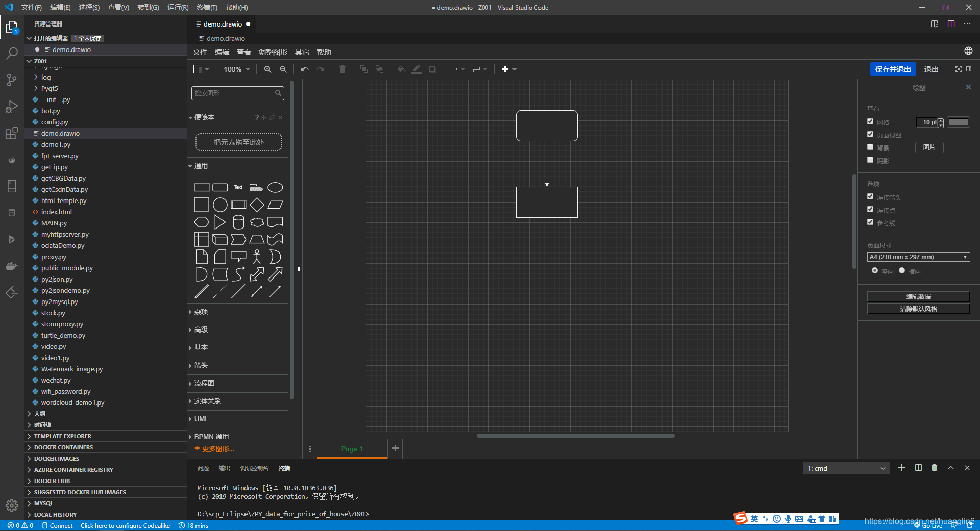
Task: Toggle guides (参考线) checkbox
Action: pos(870,222)
